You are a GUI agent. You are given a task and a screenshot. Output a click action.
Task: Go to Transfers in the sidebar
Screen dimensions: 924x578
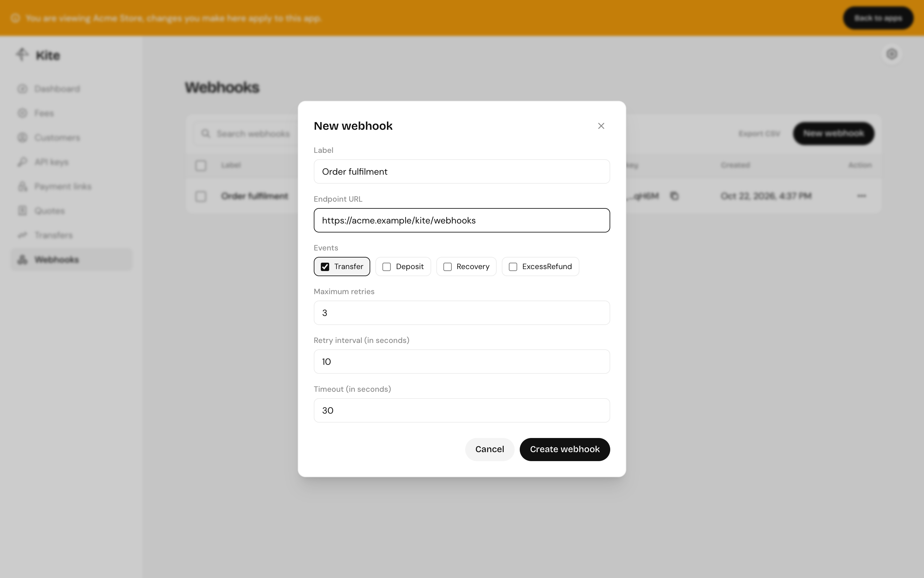coord(72,235)
